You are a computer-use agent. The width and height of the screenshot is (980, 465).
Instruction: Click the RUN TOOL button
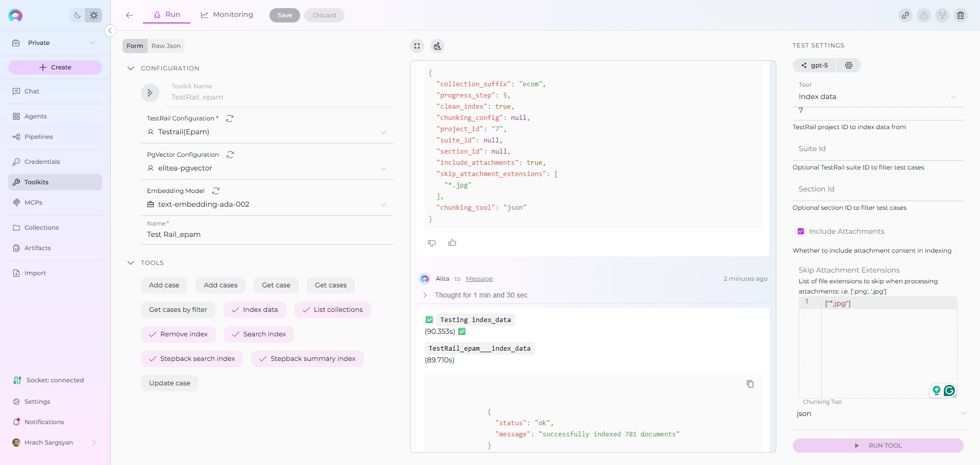(878, 446)
